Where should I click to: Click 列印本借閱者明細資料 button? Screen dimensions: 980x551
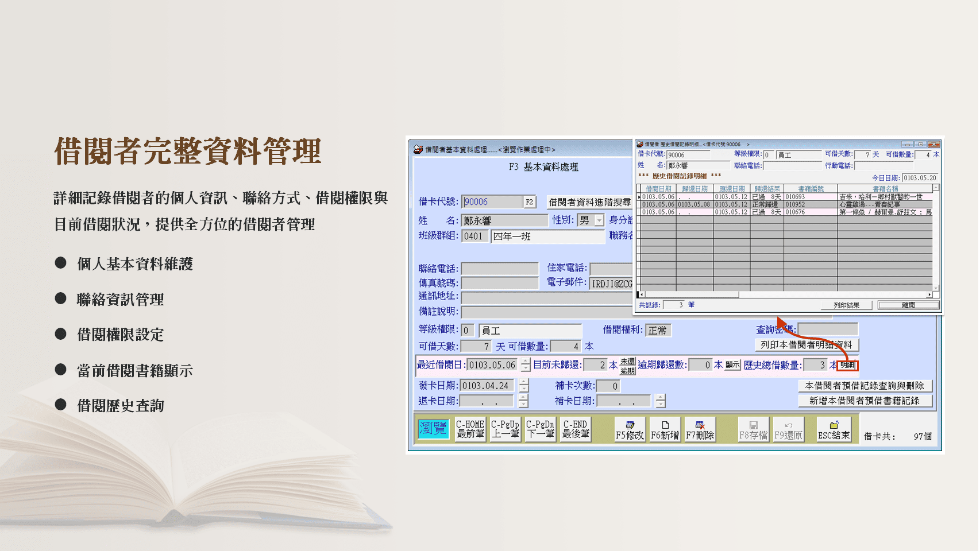806,344
